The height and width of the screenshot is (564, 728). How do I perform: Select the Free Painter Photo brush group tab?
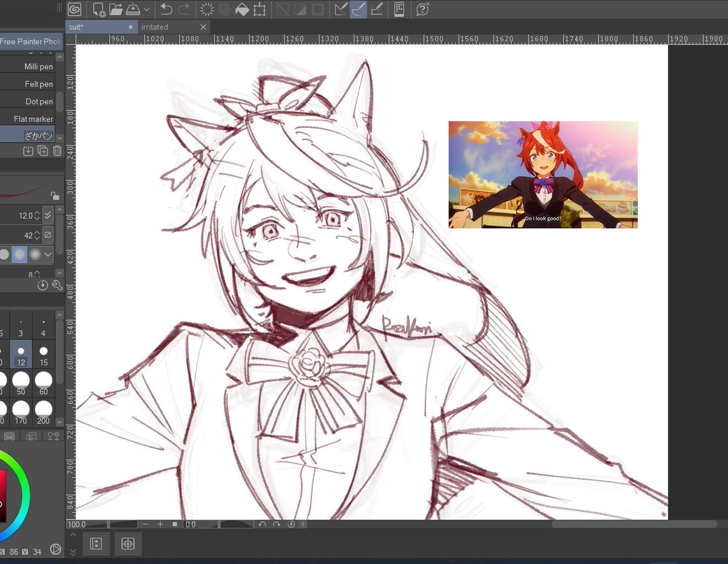point(31,41)
